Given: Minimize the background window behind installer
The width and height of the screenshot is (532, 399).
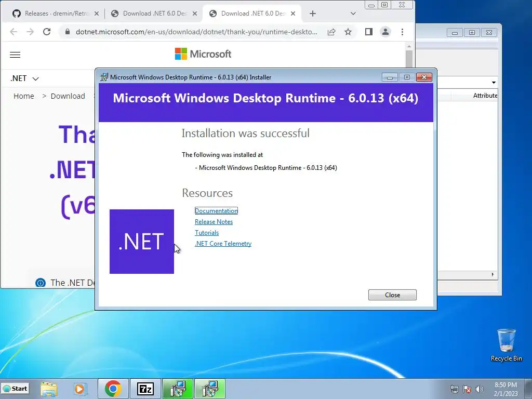Looking at the screenshot, I should 455,33.
